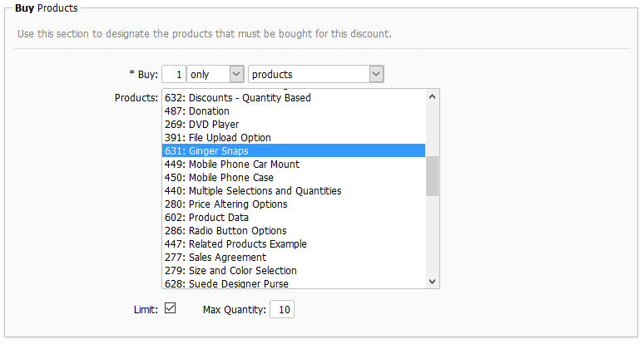The height and width of the screenshot is (344, 644).
Task: Pick '628: Suede Designer Purse' product
Action: coord(226,284)
